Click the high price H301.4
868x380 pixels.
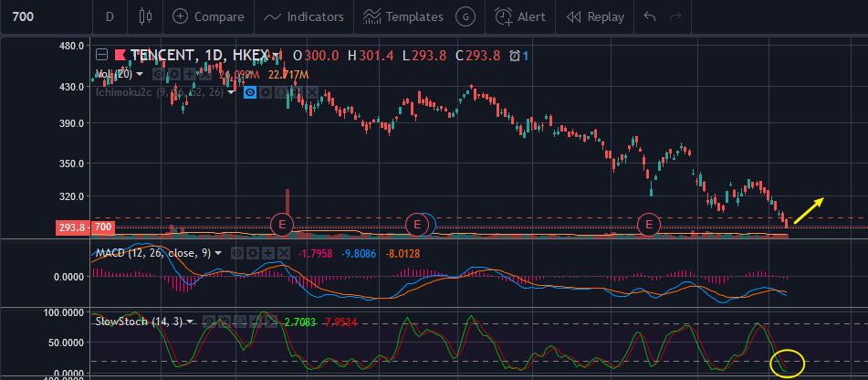click(371, 56)
